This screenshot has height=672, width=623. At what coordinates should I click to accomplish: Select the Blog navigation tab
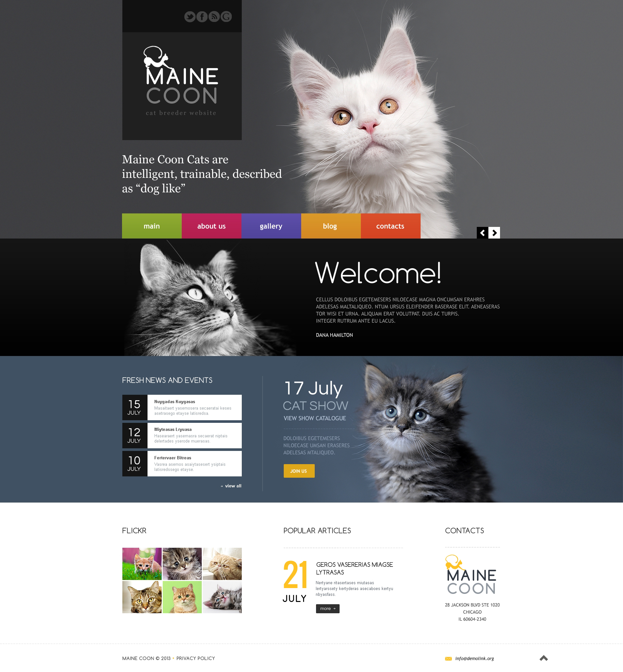[x=330, y=226]
